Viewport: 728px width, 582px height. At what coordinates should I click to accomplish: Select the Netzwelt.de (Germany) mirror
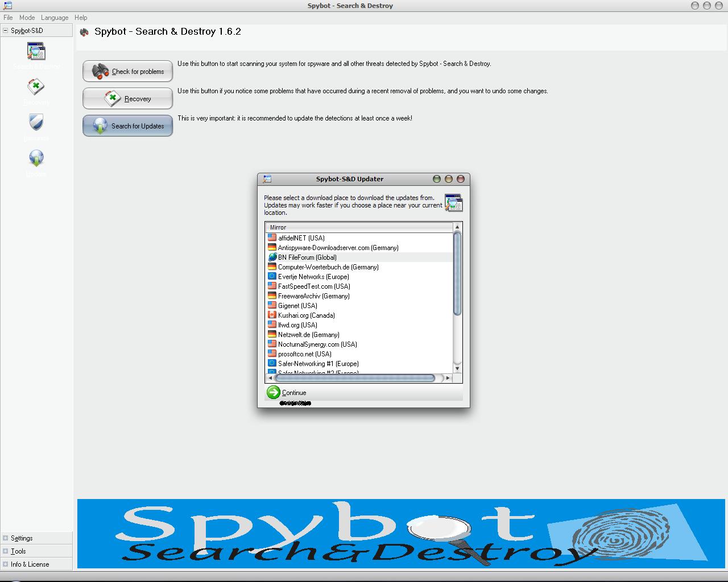pos(359,335)
